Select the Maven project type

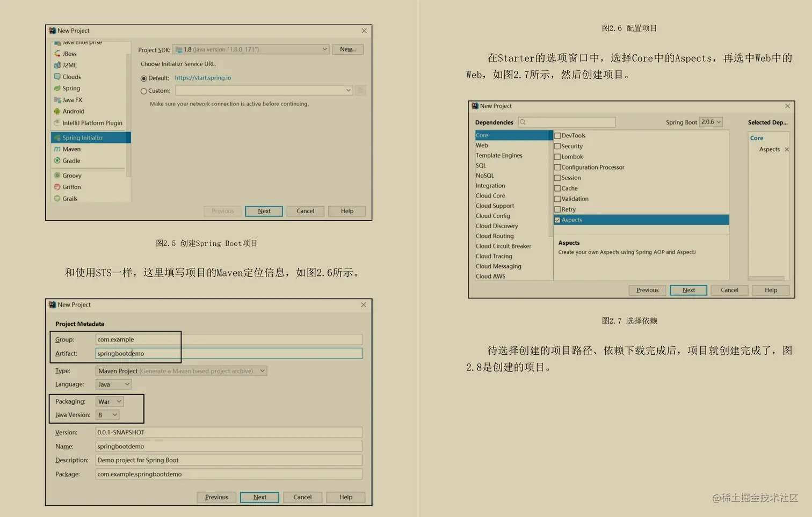[x=70, y=149]
